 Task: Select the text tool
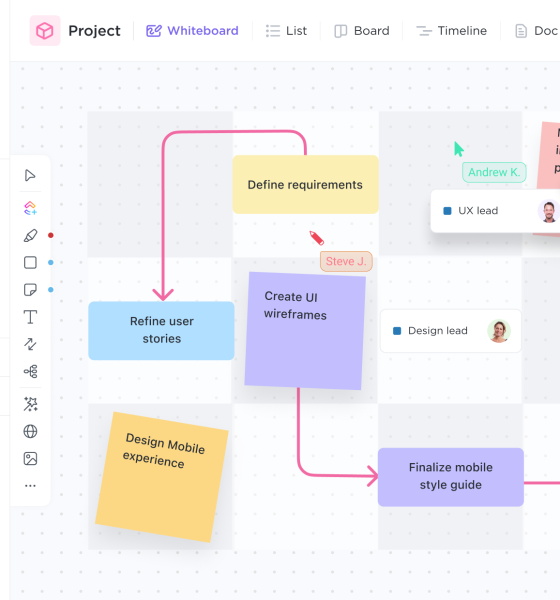coord(30,317)
